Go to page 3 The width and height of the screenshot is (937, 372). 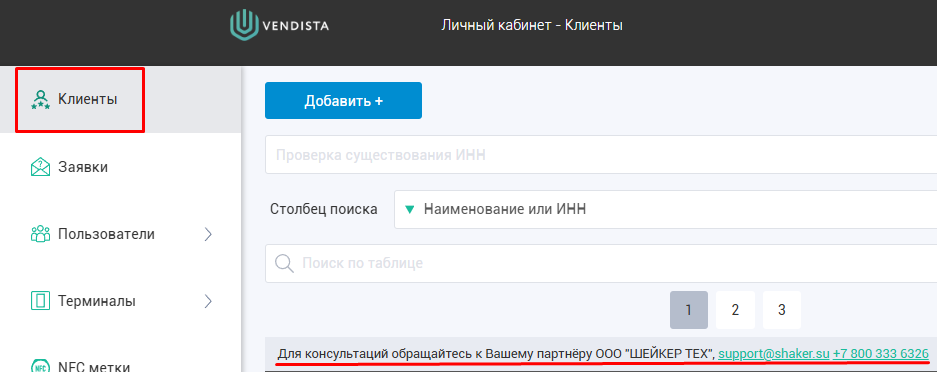click(x=782, y=310)
